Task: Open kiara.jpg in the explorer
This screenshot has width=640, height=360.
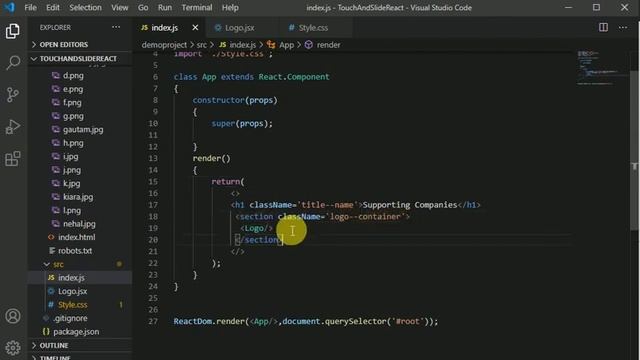Action: pos(78,197)
